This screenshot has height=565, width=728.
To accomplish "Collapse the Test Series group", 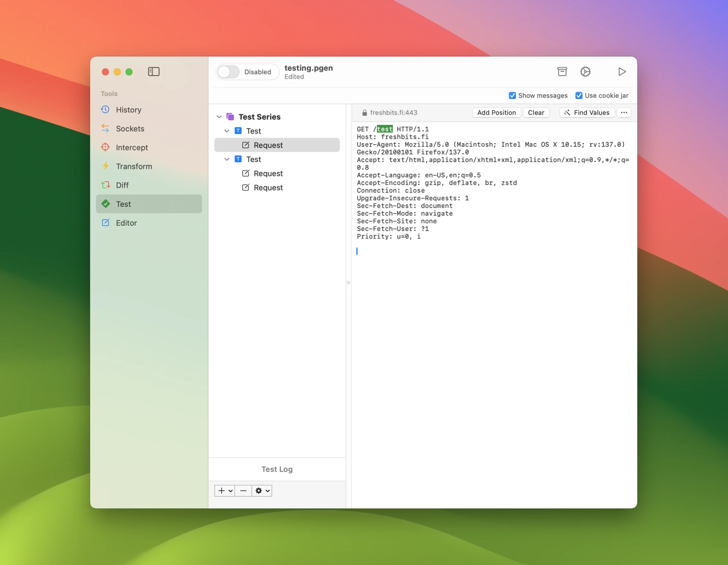I will point(219,117).
